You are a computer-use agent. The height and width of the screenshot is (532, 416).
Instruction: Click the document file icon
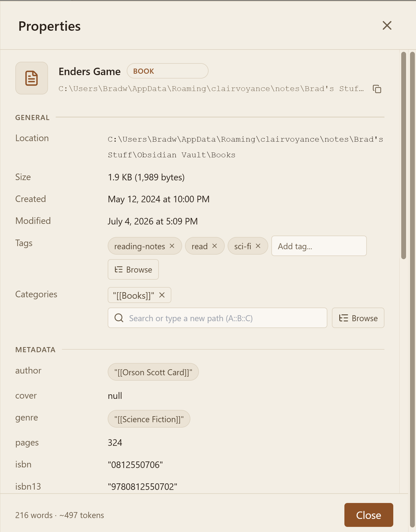(32, 78)
